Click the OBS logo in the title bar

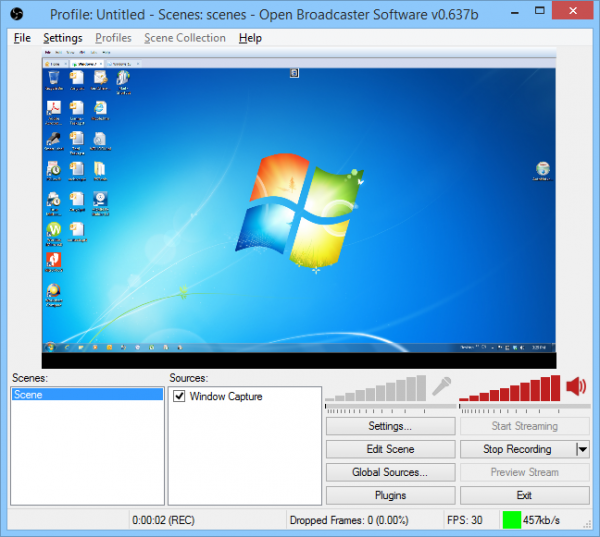(15, 13)
